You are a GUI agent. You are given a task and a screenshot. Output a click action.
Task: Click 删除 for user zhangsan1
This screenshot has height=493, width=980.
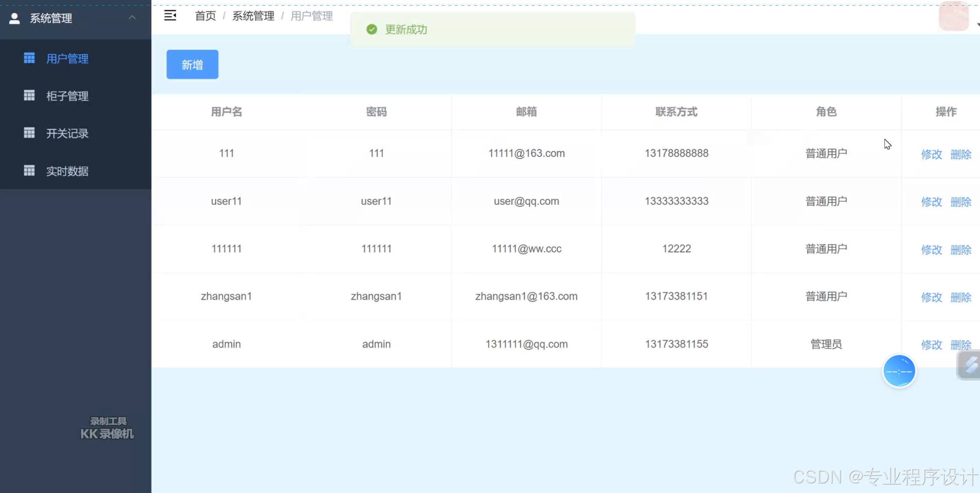961,297
